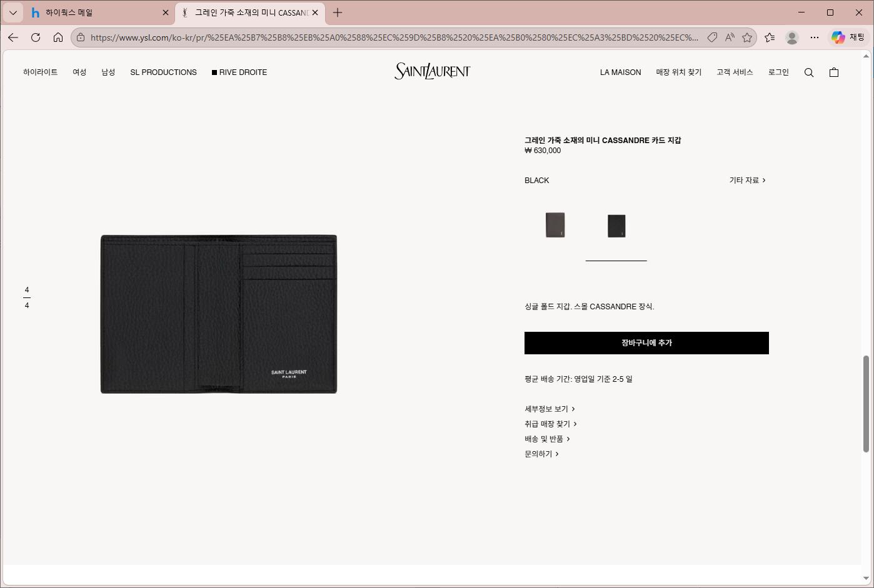Select the brown color wallet swatch
Image resolution: width=874 pixels, height=588 pixels.
[555, 225]
